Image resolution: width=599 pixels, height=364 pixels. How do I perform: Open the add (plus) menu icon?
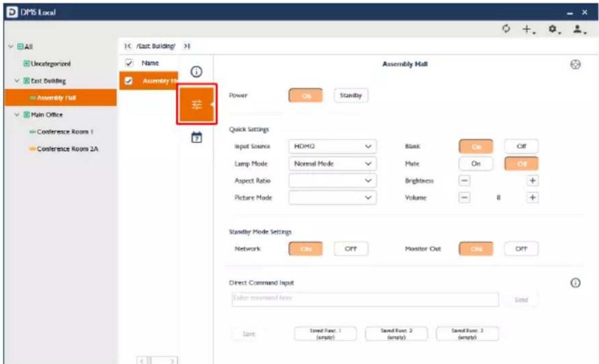click(529, 29)
